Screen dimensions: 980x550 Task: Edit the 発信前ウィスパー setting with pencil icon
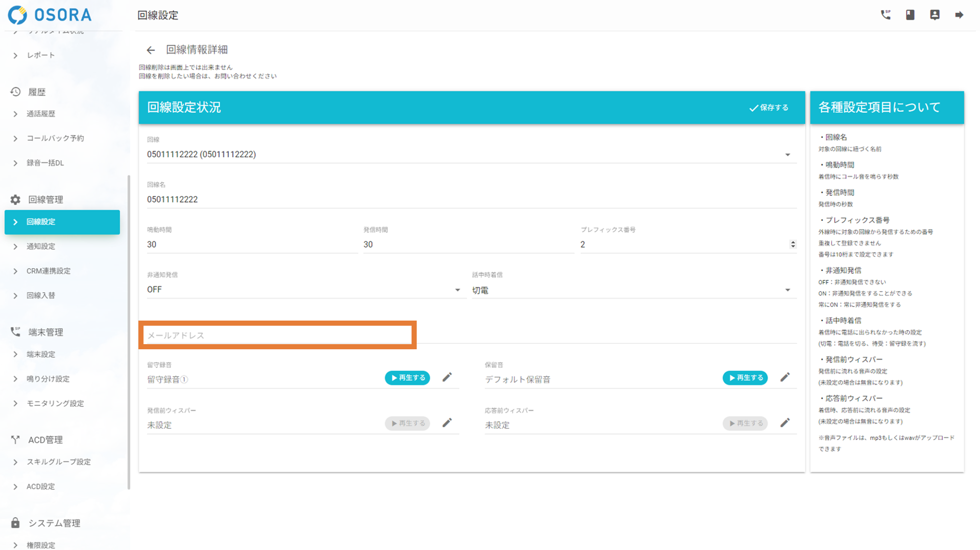point(447,423)
